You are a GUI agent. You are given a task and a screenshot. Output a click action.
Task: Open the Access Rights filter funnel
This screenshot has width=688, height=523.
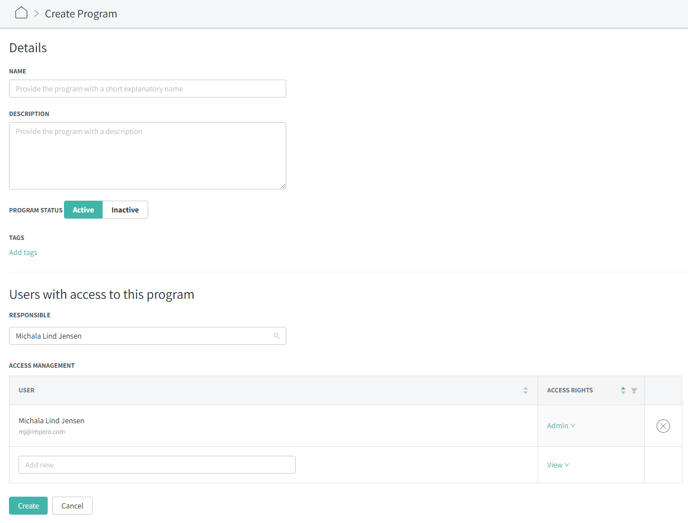(x=634, y=390)
